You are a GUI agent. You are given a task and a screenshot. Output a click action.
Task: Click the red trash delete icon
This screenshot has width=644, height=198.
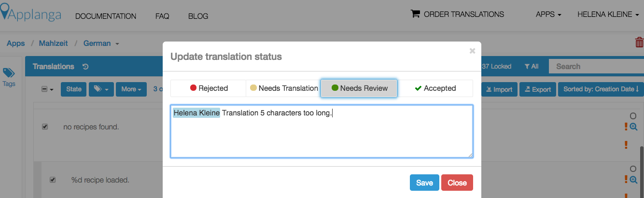coord(639,42)
